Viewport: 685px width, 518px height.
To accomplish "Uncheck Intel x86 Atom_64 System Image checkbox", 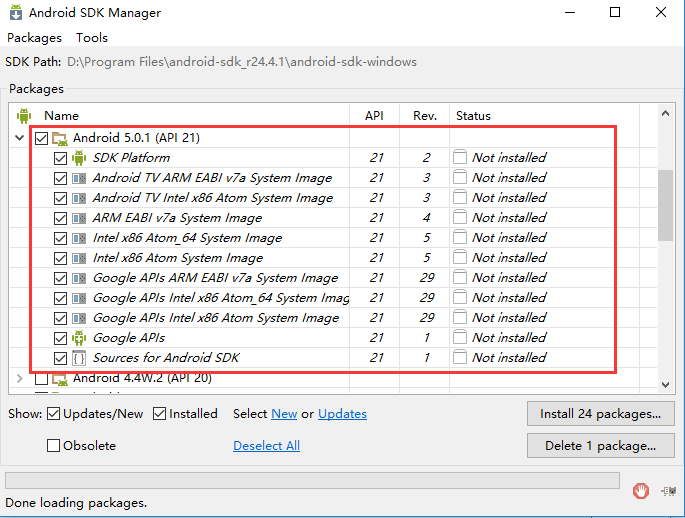I will [60, 238].
